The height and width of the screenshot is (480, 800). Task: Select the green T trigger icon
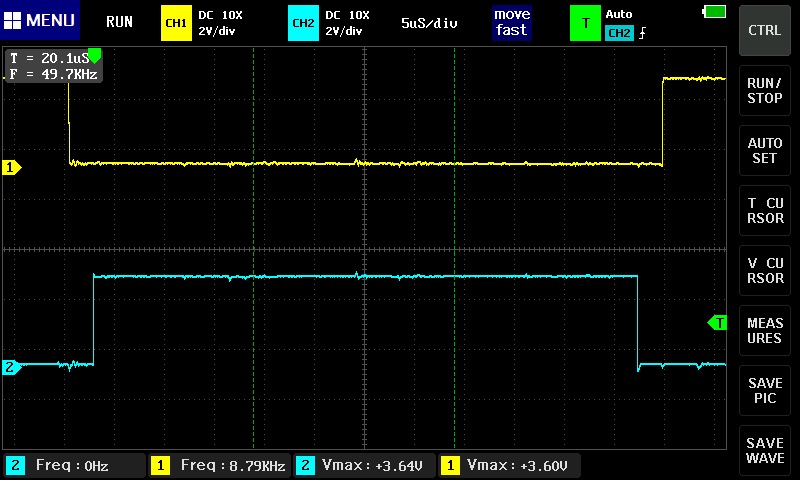(x=584, y=22)
